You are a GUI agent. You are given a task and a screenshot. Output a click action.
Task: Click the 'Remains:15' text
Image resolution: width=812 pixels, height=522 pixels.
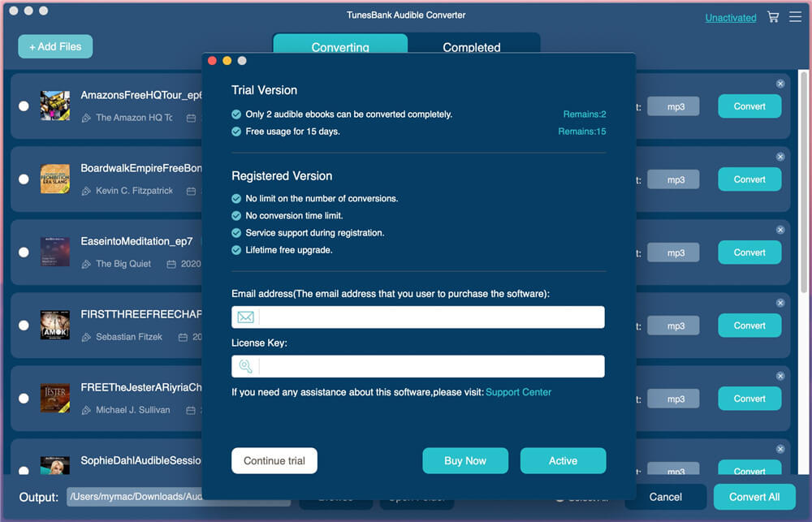(581, 131)
